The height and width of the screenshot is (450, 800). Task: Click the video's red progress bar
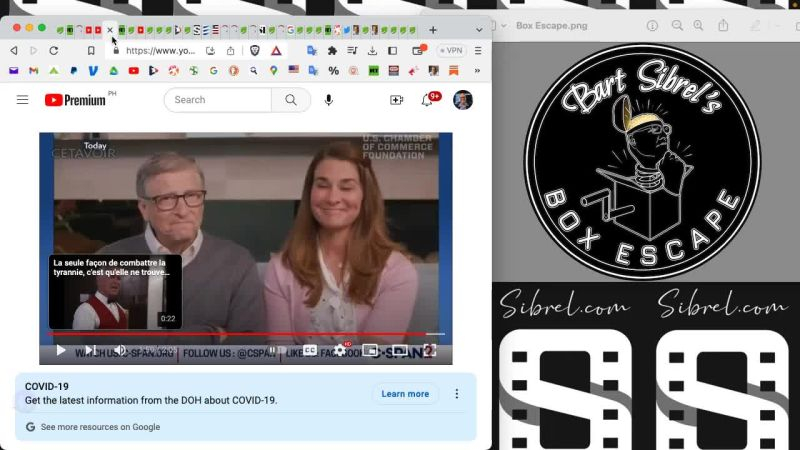tap(240, 333)
